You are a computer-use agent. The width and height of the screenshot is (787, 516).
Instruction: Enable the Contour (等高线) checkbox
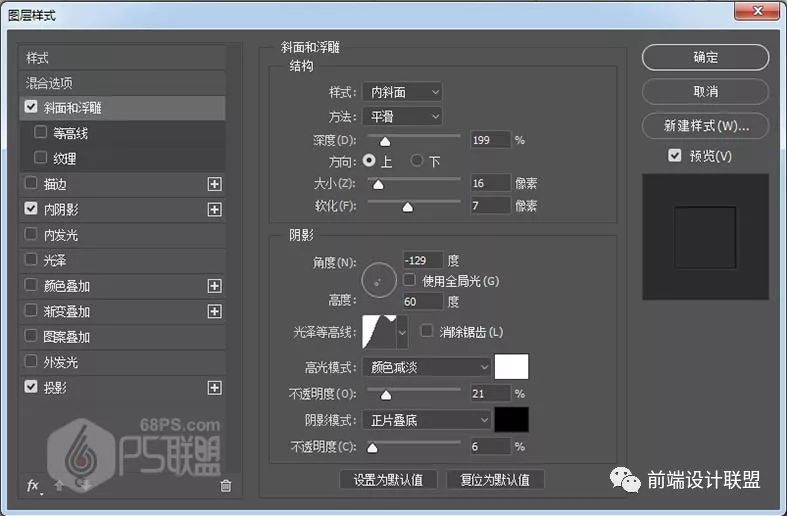[41, 132]
